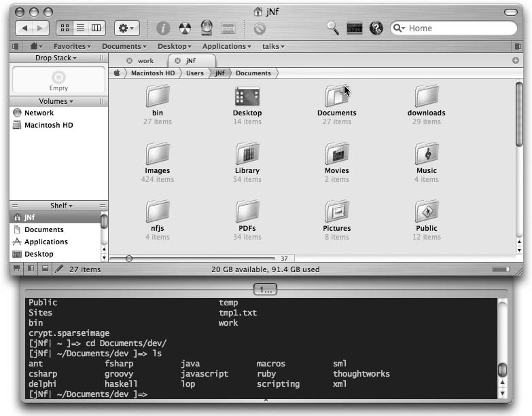Expand the Favorites dropdown menu

(x=72, y=46)
